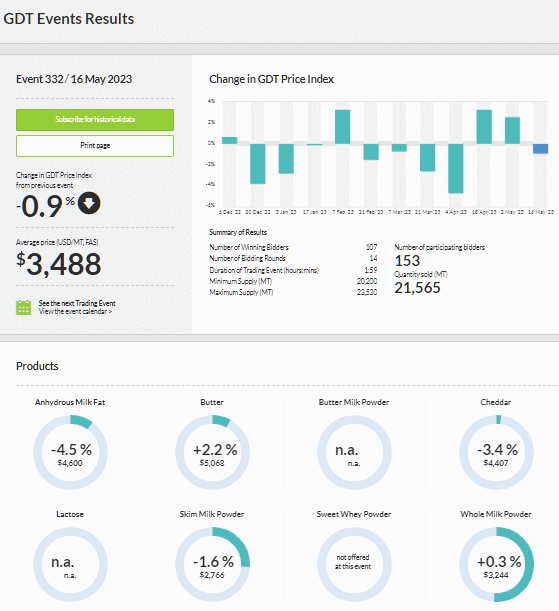Click the Skim Milk Powder product title
Image resolution: width=559 pixels, height=611 pixels.
(x=212, y=514)
